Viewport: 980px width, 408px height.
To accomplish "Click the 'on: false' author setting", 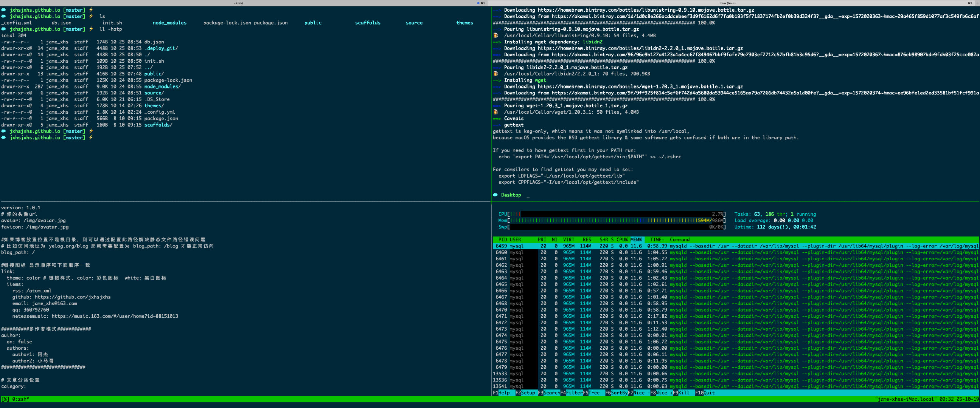I will 19,342.
